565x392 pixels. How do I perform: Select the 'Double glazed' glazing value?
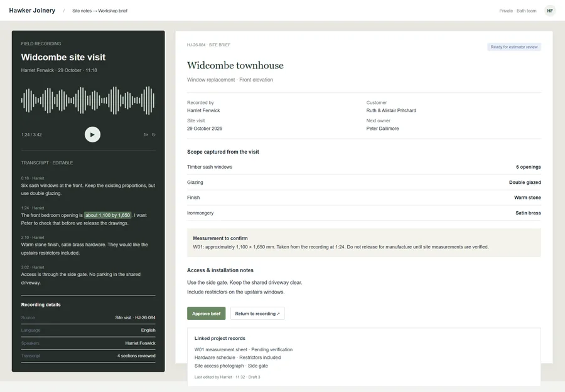[525, 183]
